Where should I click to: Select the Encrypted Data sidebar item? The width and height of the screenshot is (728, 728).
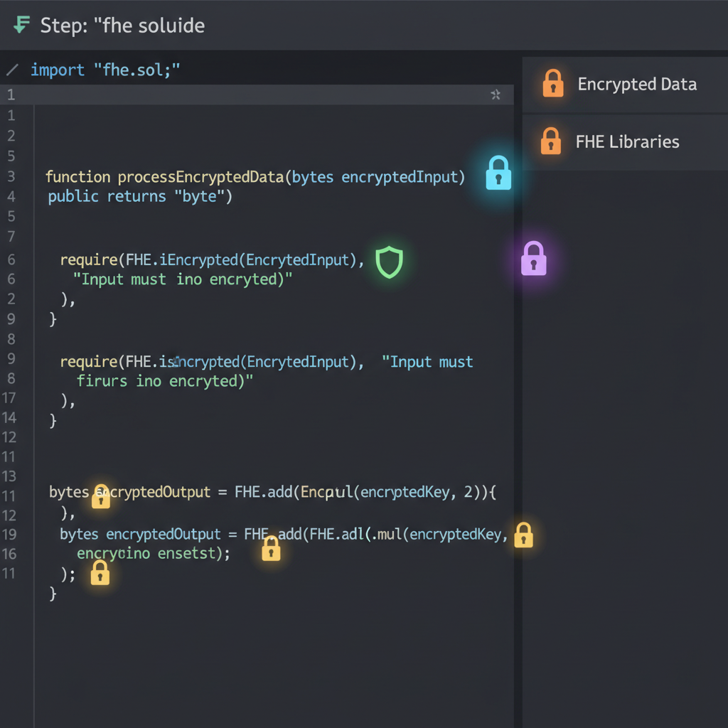coord(636,83)
